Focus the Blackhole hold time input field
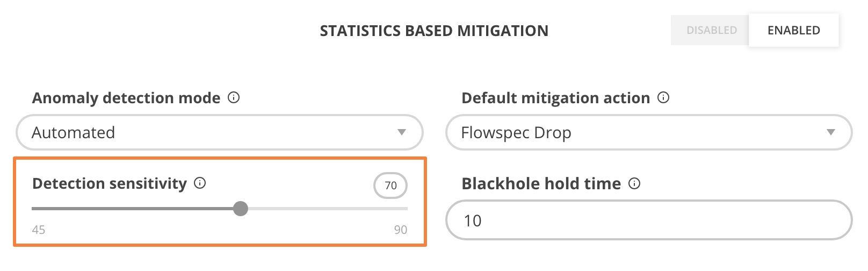The height and width of the screenshot is (271, 868). tap(648, 220)
